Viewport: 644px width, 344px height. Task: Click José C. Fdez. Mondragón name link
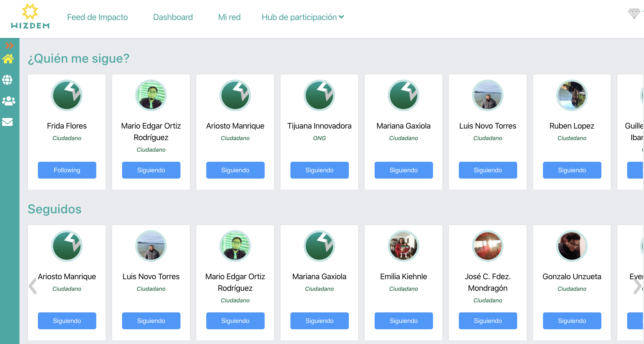click(x=487, y=282)
